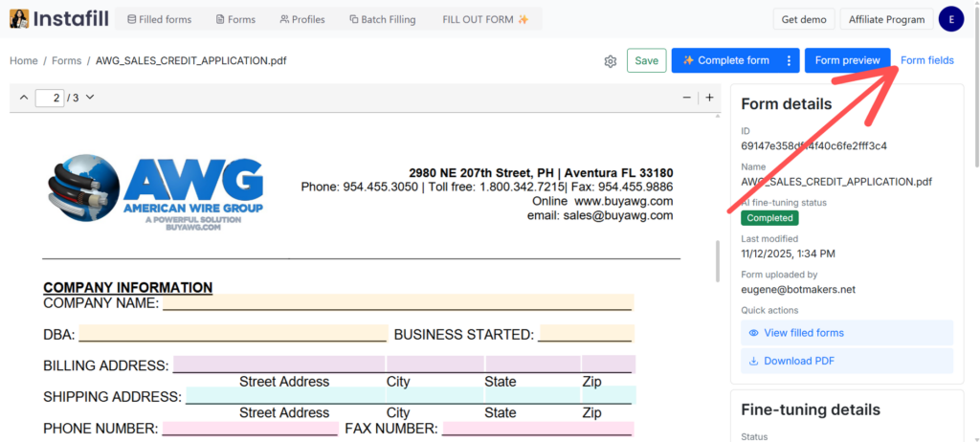Open the Form fields link
The height and width of the screenshot is (442, 980).
point(926,61)
